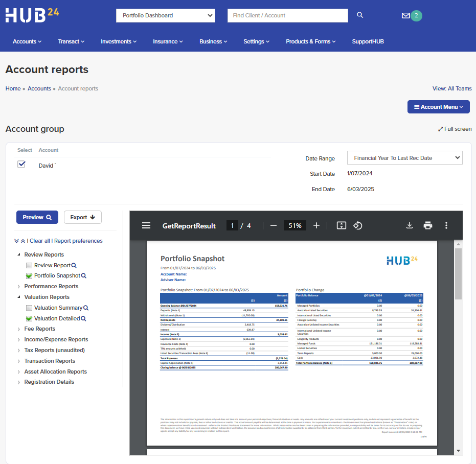Click the HUB24 logo

[32, 15]
